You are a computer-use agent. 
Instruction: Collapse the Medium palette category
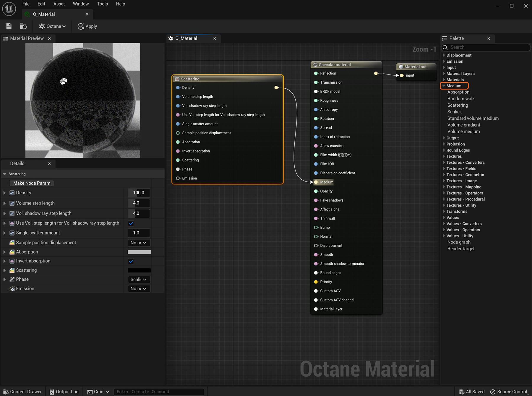tap(444, 86)
